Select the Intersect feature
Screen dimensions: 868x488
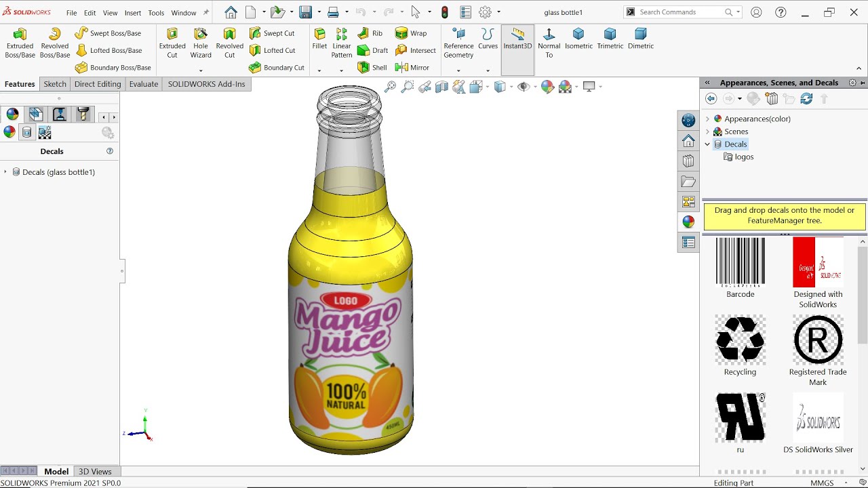pyautogui.click(x=416, y=50)
